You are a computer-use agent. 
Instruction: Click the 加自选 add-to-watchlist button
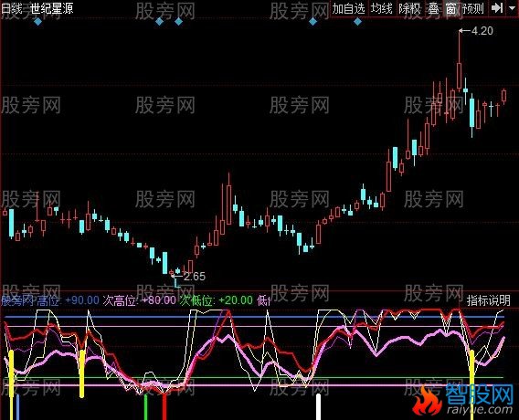click(x=348, y=8)
